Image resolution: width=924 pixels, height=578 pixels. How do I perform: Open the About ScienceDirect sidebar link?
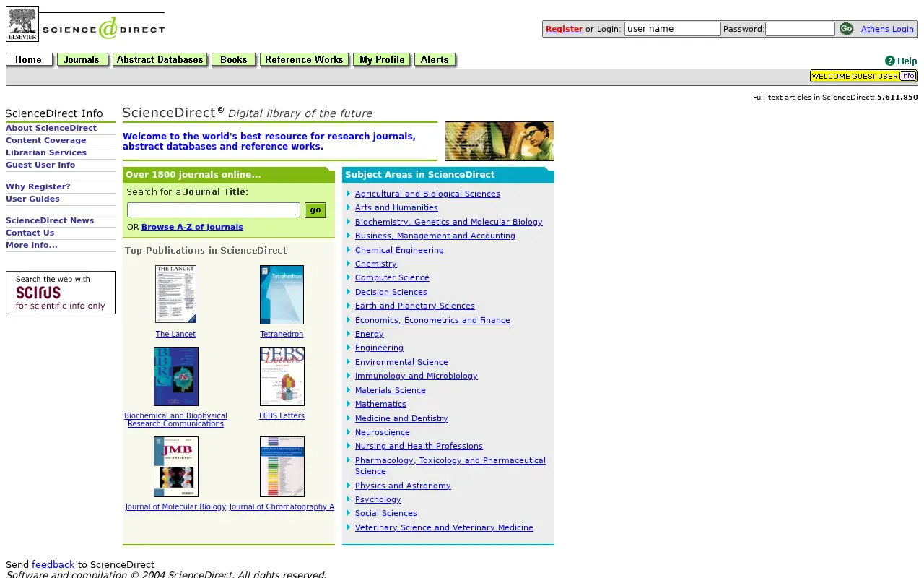pos(51,128)
